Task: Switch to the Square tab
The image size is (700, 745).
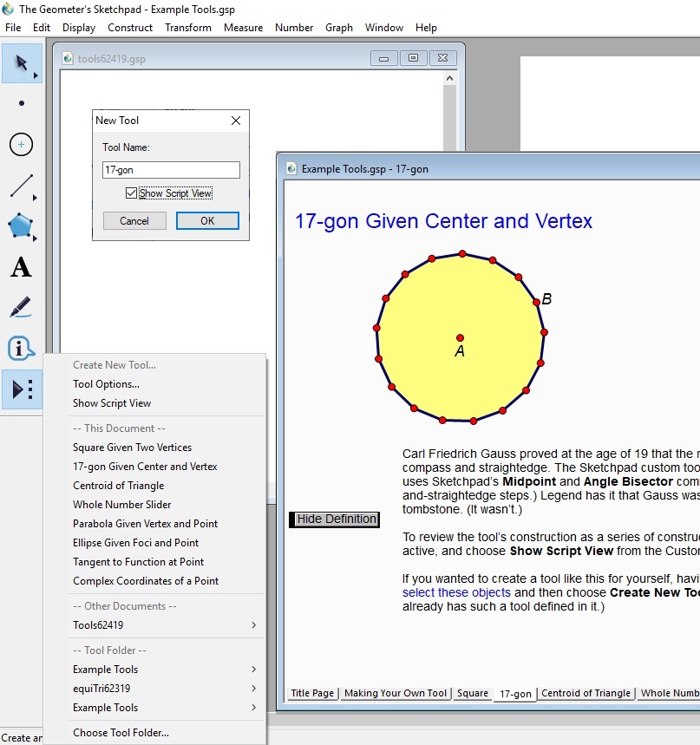Action: 473,693
